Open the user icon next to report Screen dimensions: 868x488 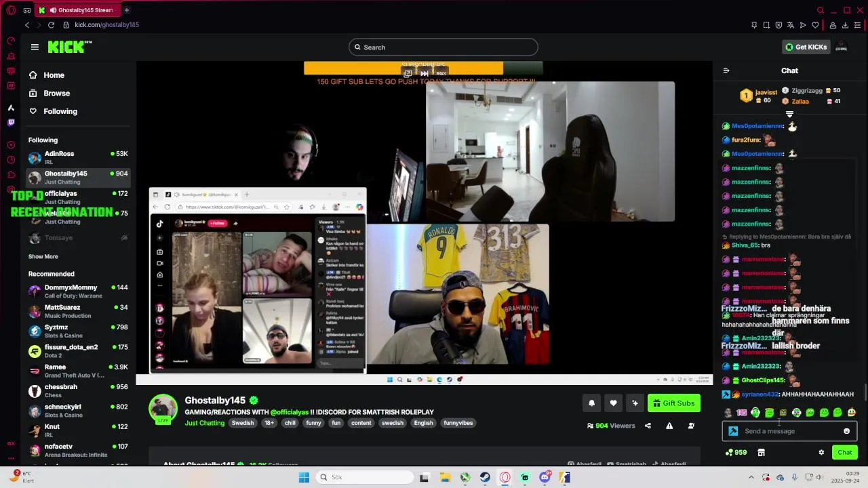click(691, 426)
